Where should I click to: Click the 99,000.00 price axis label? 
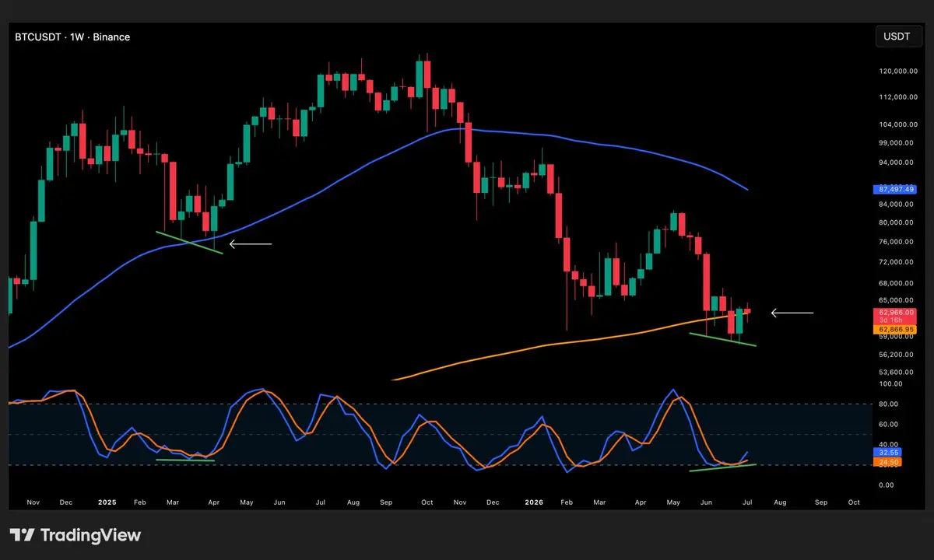[897, 142]
